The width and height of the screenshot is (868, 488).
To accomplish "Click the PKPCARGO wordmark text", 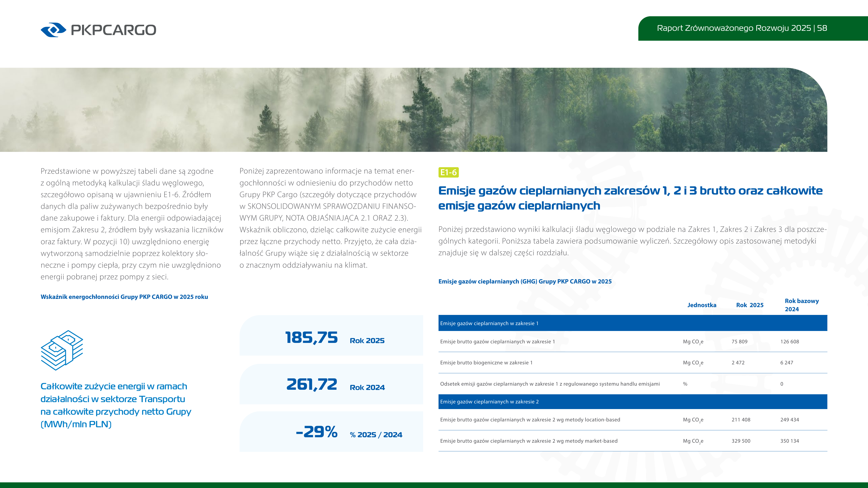I will (113, 30).
